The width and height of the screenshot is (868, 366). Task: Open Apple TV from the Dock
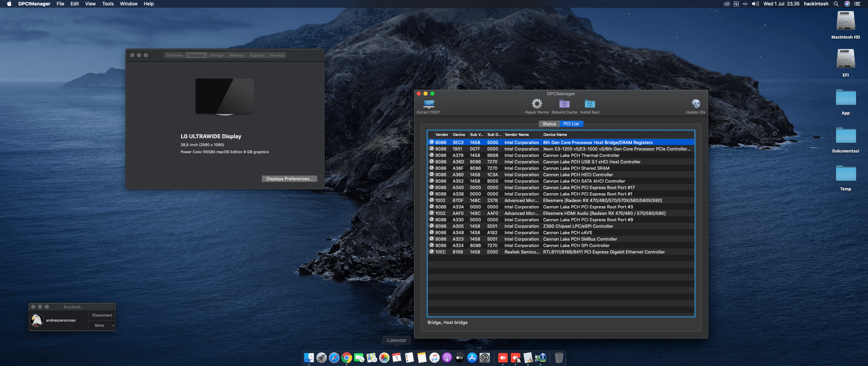(x=459, y=358)
